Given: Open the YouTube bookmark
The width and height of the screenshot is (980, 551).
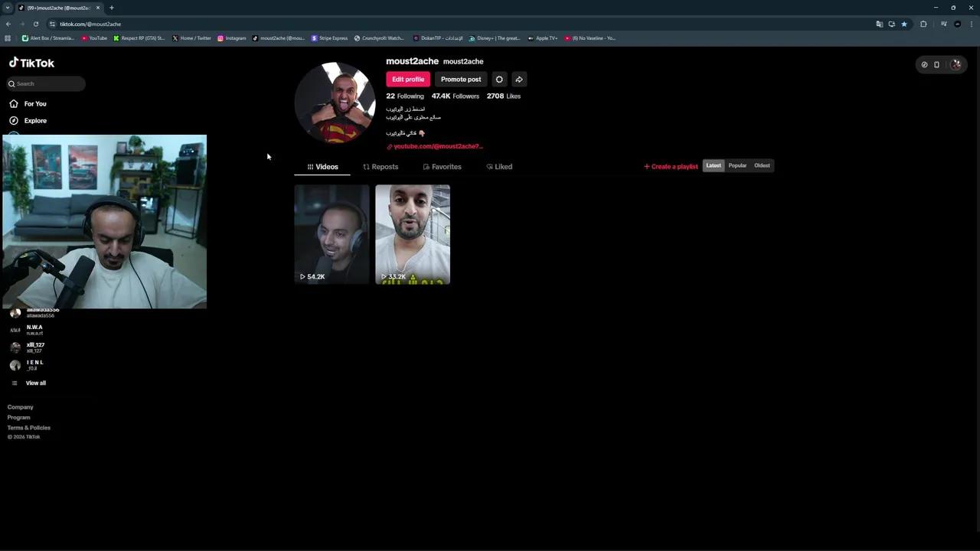Looking at the screenshot, I should [94, 38].
